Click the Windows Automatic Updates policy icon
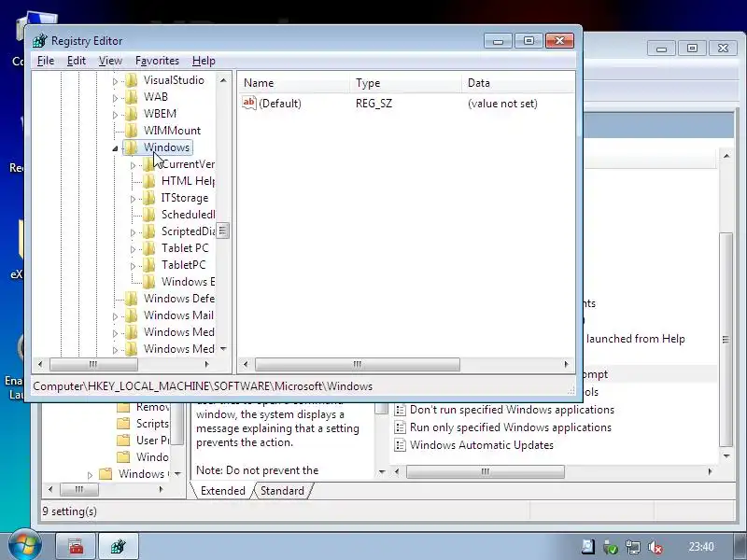The height and width of the screenshot is (560, 747). (x=401, y=445)
